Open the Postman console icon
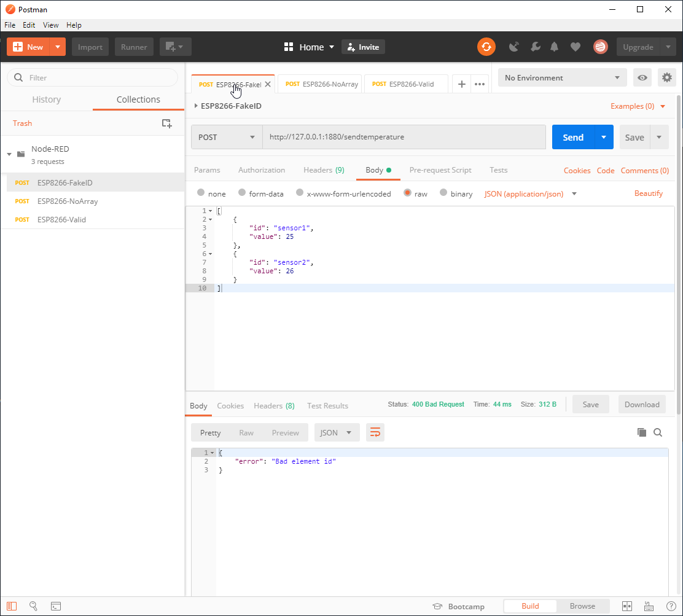This screenshot has height=616, width=683. [x=56, y=606]
